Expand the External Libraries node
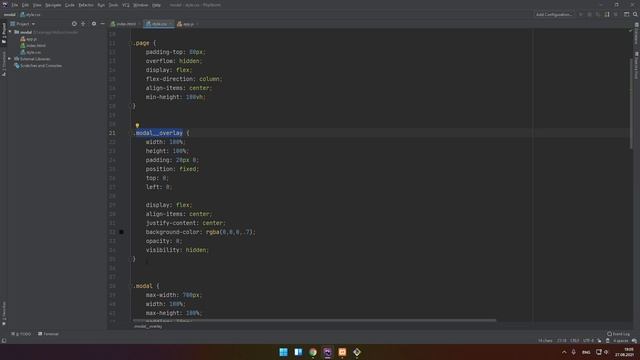This screenshot has width=640, height=360. [10, 59]
